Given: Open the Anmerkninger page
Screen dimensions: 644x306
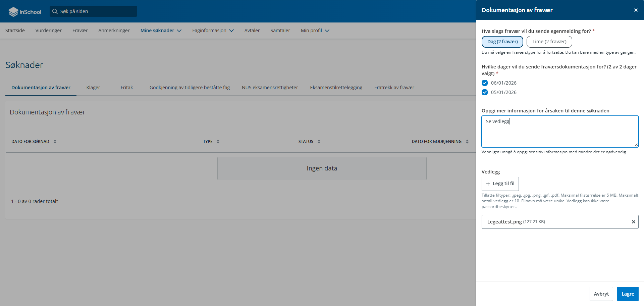Looking at the screenshot, I should point(114,31).
